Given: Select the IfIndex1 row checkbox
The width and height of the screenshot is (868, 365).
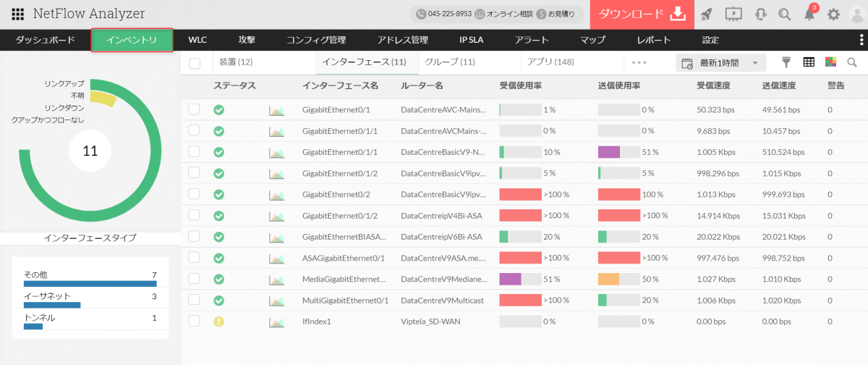Looking at the screenshot, I should (x=194, y=321).
